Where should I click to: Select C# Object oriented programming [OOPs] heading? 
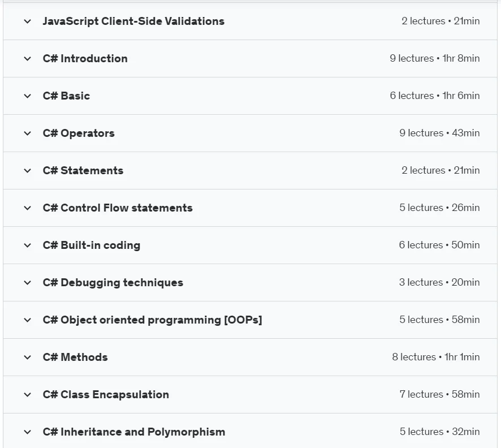(153, 320)
